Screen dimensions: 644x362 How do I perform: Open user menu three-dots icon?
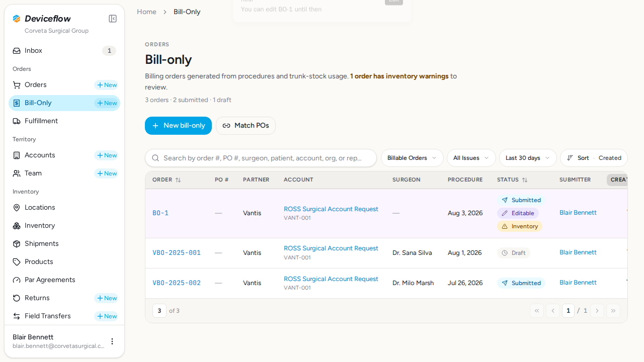click(x=112, y=341)
